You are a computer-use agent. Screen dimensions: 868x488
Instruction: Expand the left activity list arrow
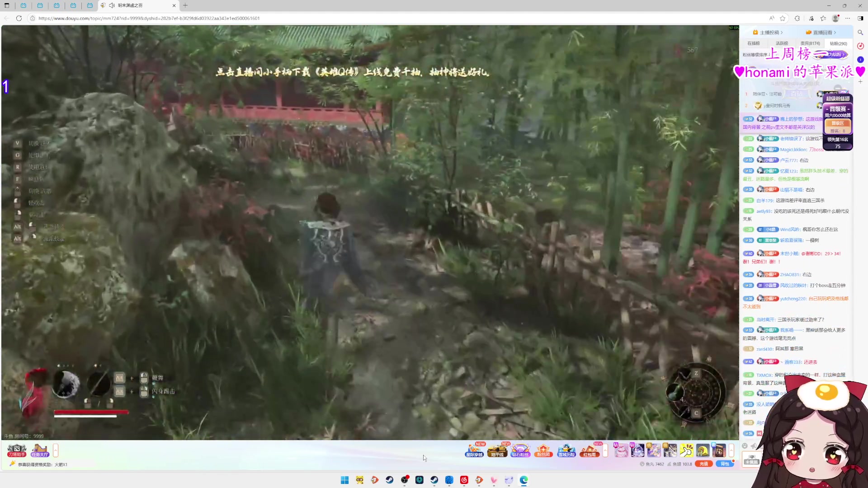[x=56, y=450]
